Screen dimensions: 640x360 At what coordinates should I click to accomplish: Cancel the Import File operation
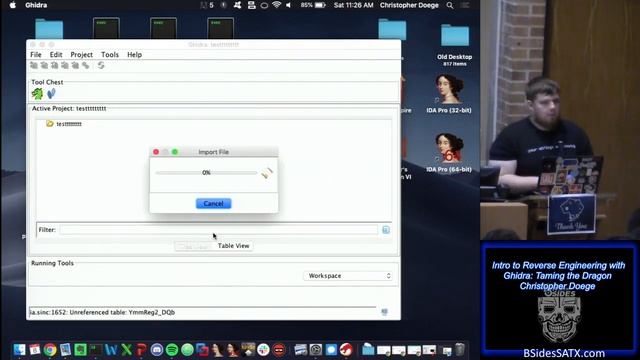[x=213, y=203]
